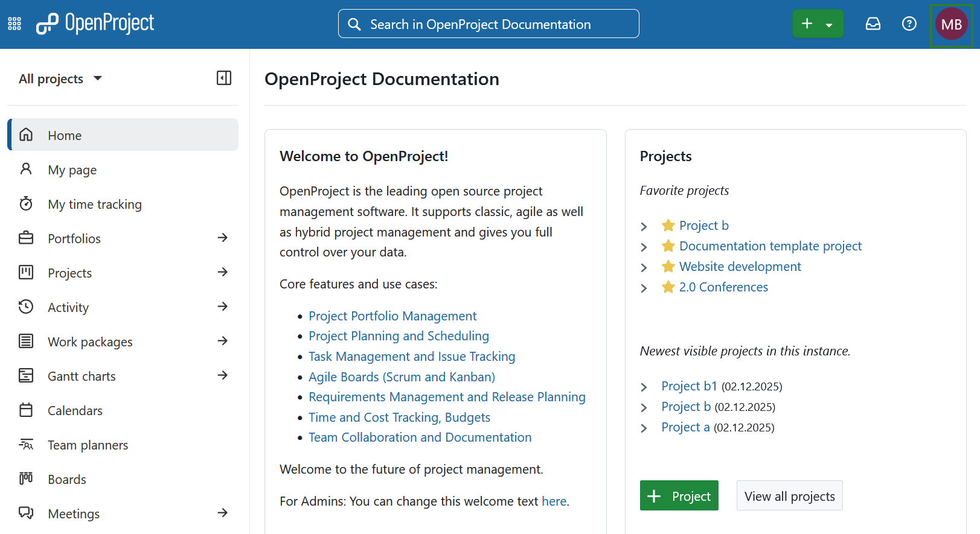Click the Projects sidebar icon
Screen dimensions: 980x534
pos(26,272)
